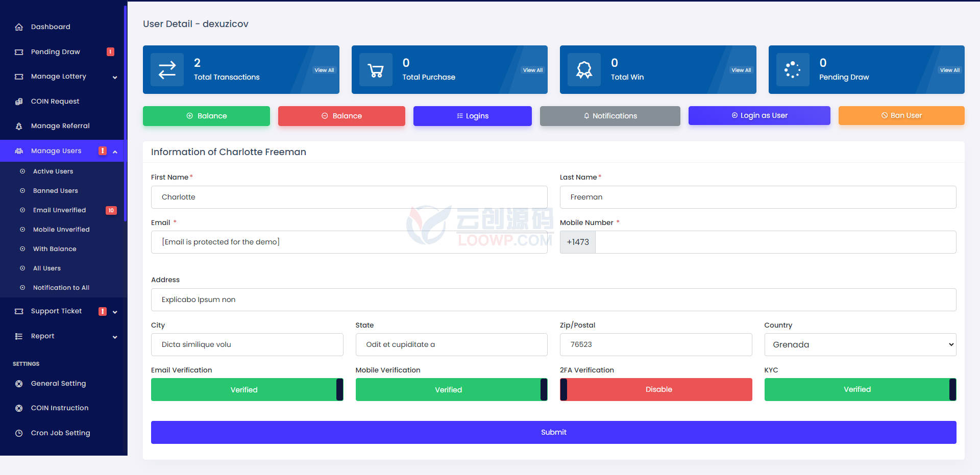View All total purchase link
Screen dimensions: 980x475
(x=533, y=70)
